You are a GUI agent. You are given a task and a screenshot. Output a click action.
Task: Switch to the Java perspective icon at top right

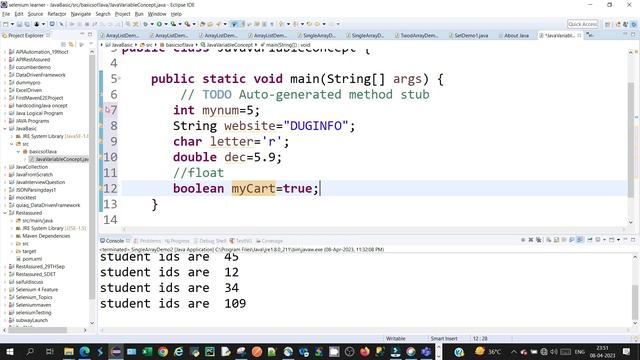point(626,24)
